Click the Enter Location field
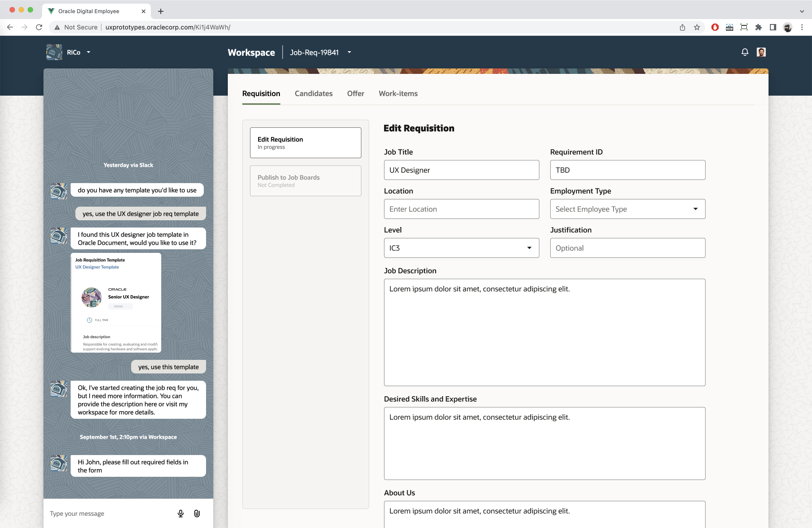The height and width of the screenshot is (528, 812). tap(461, 209)
